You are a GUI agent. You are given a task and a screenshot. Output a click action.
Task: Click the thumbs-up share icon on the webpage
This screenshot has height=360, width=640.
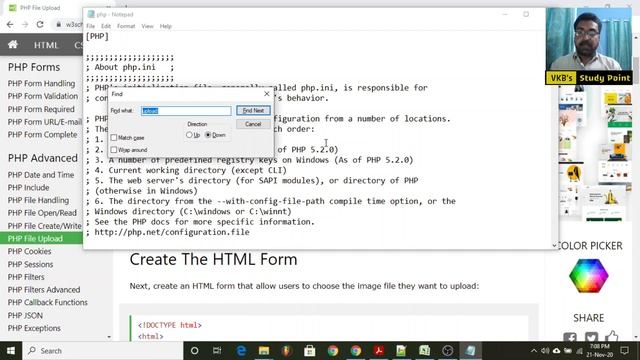click(x=611, y=336)
